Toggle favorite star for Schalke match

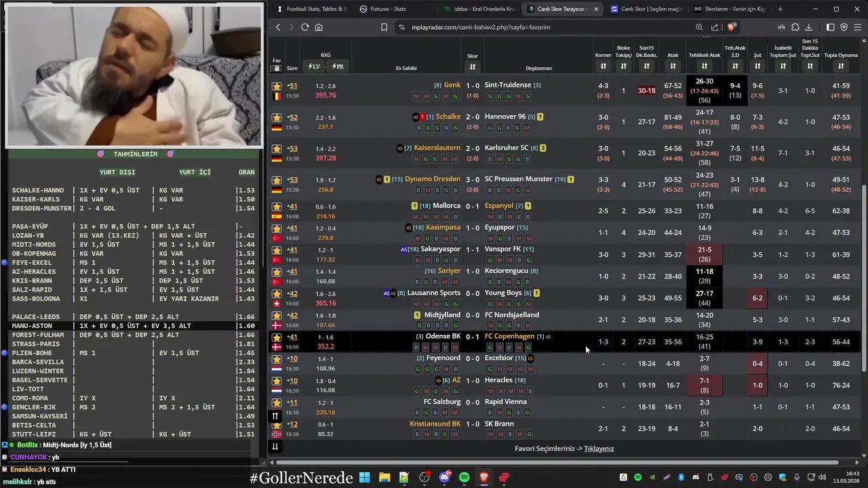[277, 117]
